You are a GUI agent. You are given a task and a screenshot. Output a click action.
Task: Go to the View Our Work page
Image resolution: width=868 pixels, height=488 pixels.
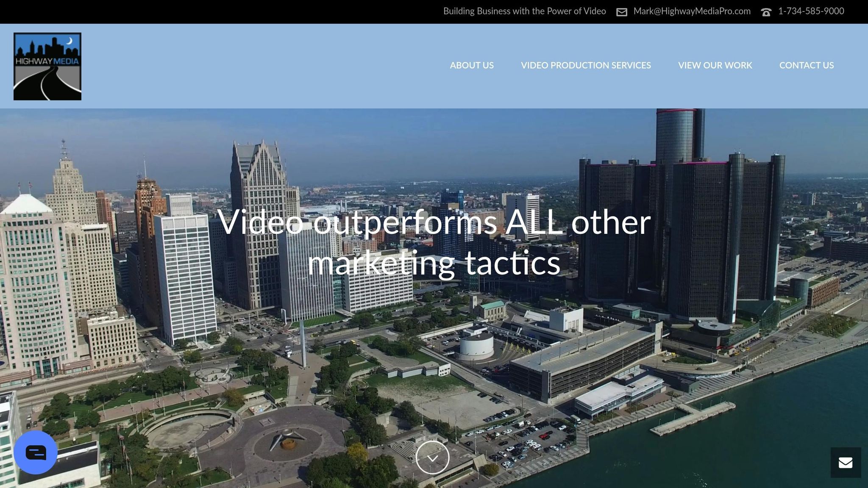point(715,65)
